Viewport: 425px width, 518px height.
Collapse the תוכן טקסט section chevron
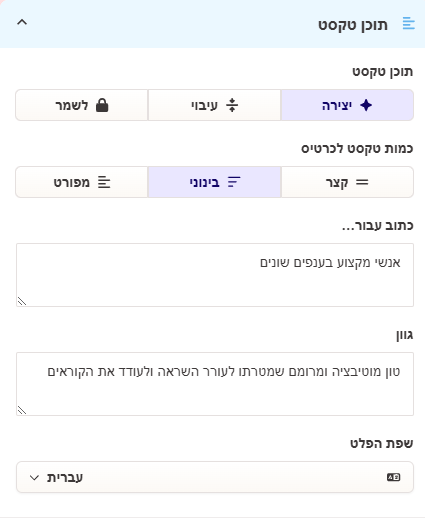point(22,22)
